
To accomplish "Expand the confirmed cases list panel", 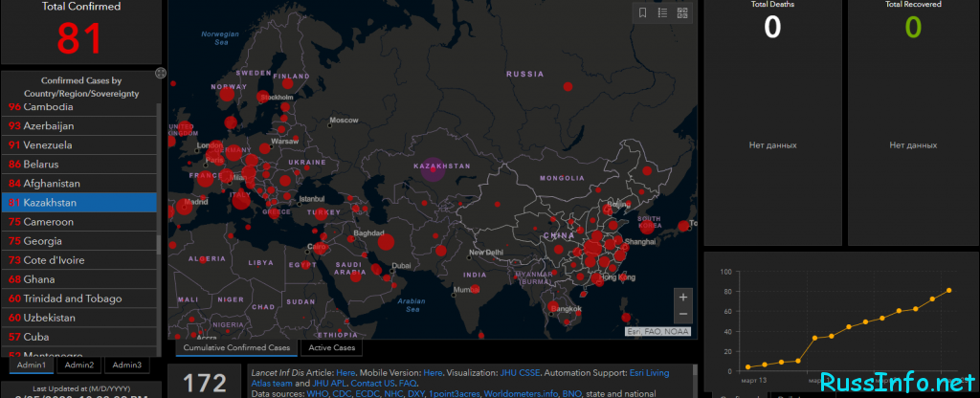I will pos(161,73).
